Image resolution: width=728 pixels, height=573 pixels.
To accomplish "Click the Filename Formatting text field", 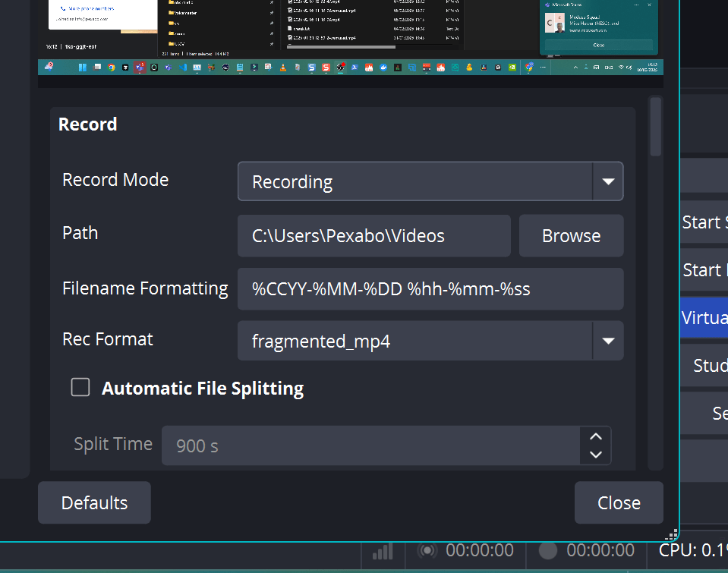I will 430,289.
